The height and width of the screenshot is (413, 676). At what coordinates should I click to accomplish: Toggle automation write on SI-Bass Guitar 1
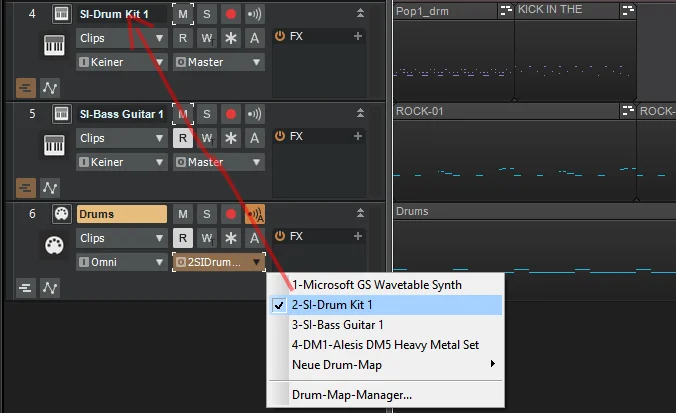tap(207, 138)
